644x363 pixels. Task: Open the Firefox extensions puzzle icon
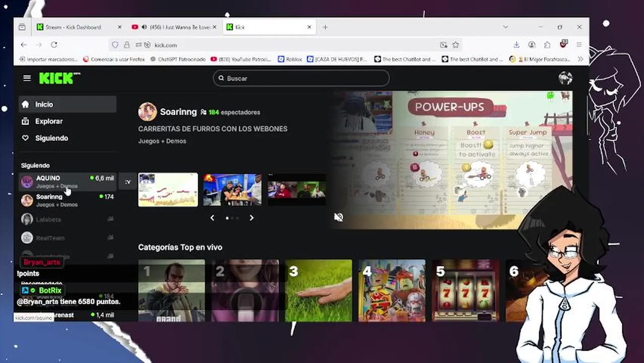click(x=547, y=45)
